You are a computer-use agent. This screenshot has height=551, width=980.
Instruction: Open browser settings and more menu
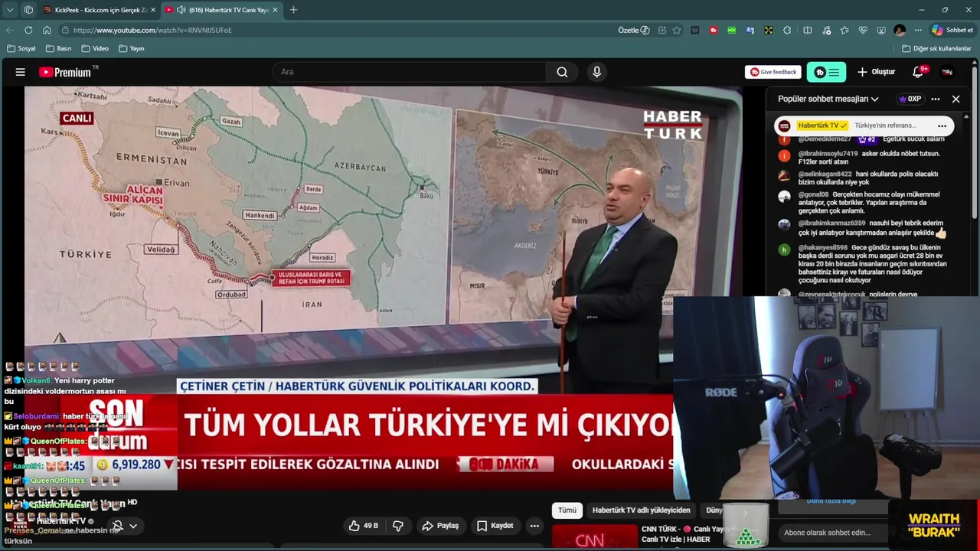918,30
